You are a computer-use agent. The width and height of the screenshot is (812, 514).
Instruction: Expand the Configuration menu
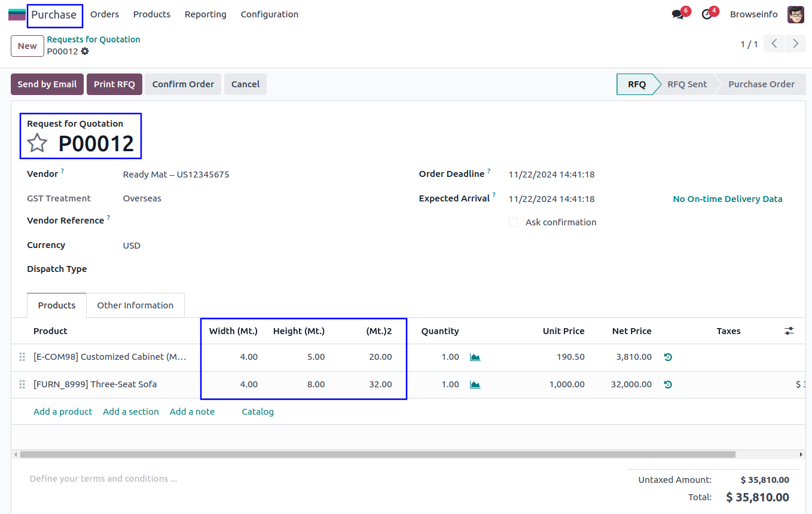pos(269,14)
